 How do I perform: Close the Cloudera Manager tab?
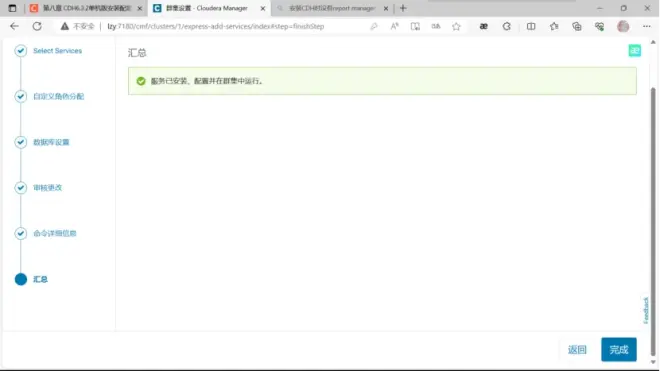tap(263, 8)
